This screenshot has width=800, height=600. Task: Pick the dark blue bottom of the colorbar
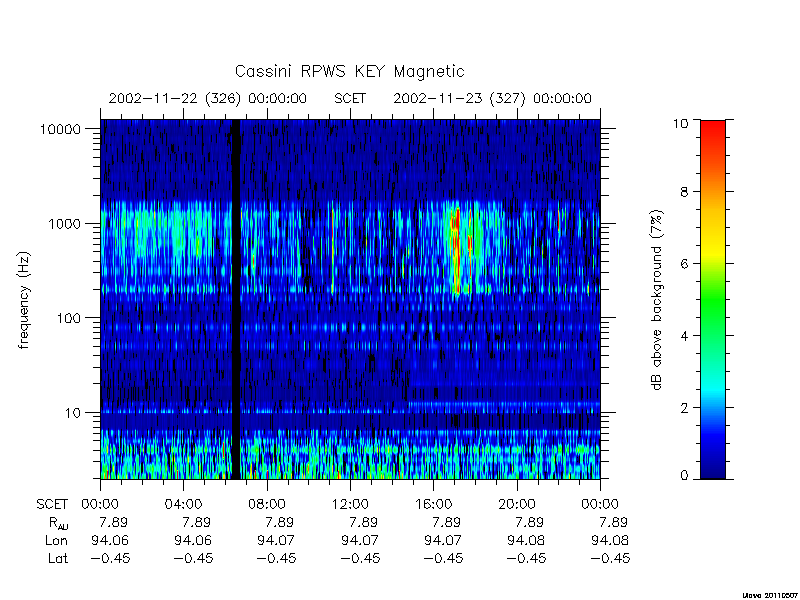(x=713, y=467)
